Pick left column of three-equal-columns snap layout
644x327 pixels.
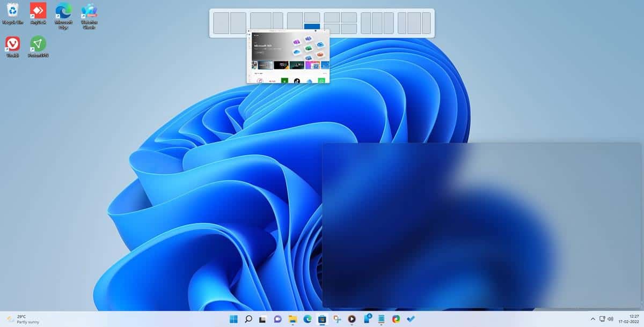click(x=366, y=23)
